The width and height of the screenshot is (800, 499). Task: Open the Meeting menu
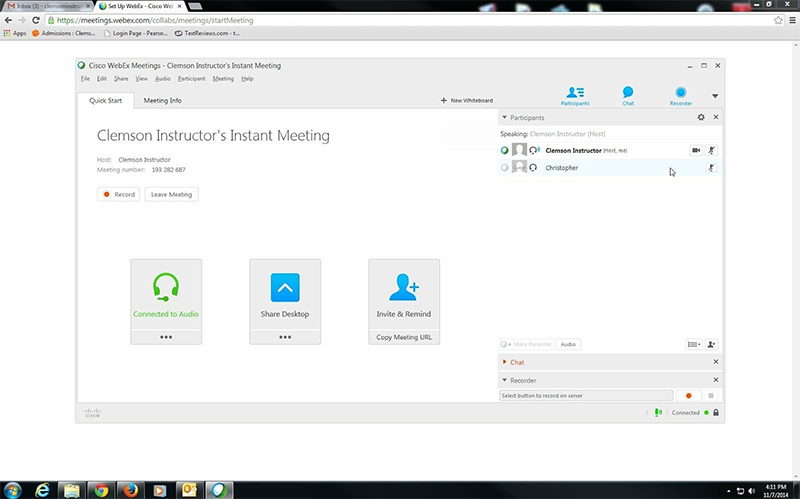coord(223,79)
